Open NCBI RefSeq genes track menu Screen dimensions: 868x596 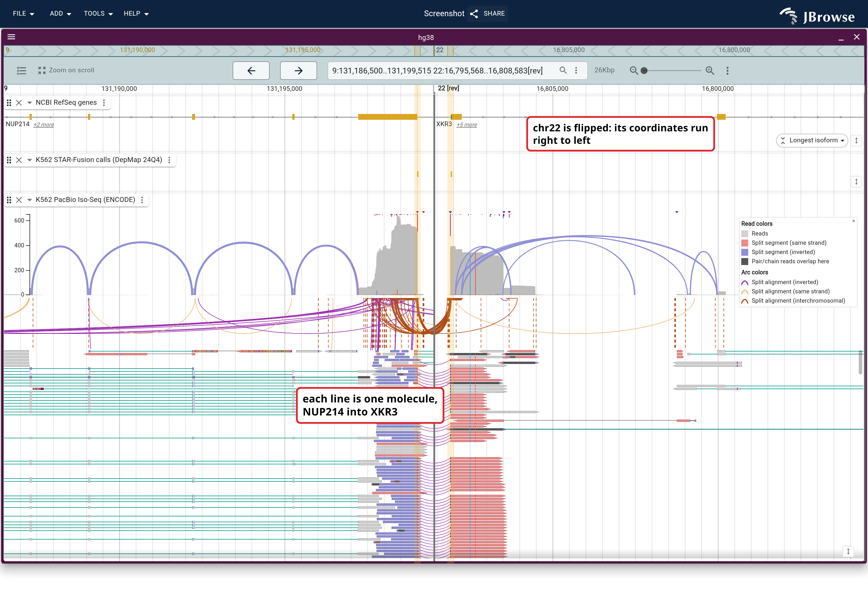coord(104,103)
